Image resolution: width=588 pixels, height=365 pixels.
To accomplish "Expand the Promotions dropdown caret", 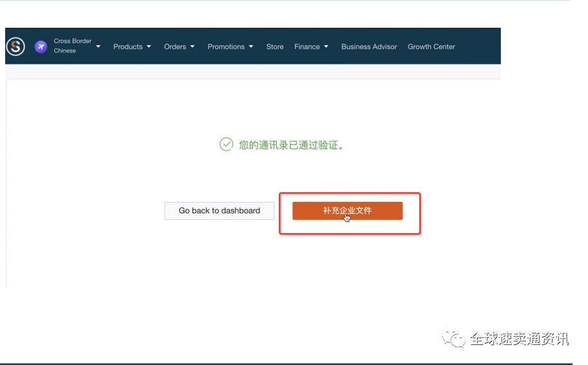I will tap(251, 46).
